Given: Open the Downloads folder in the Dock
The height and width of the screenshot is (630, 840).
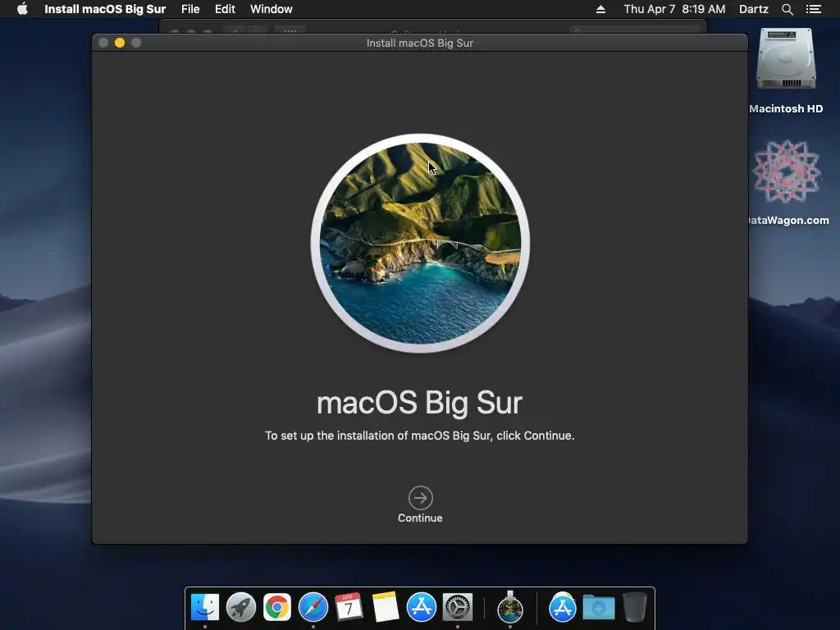Looking at the screenshot, I should click(598, 607).
